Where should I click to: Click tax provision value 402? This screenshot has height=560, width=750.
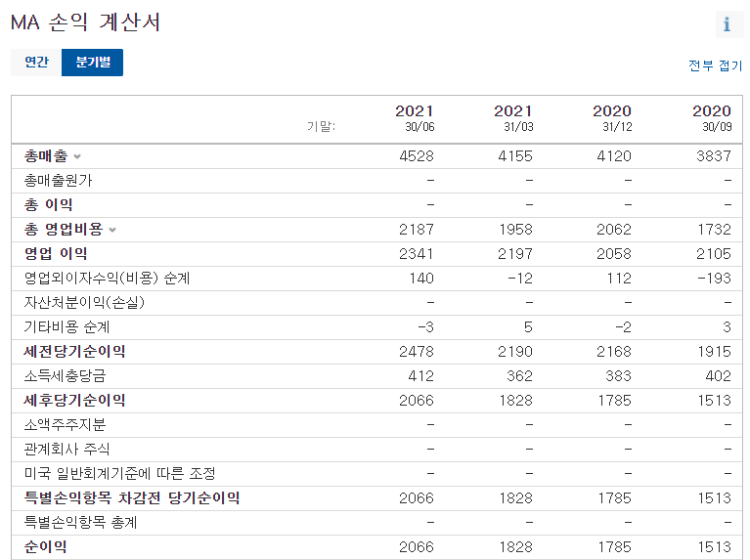(x=719, y=376)
